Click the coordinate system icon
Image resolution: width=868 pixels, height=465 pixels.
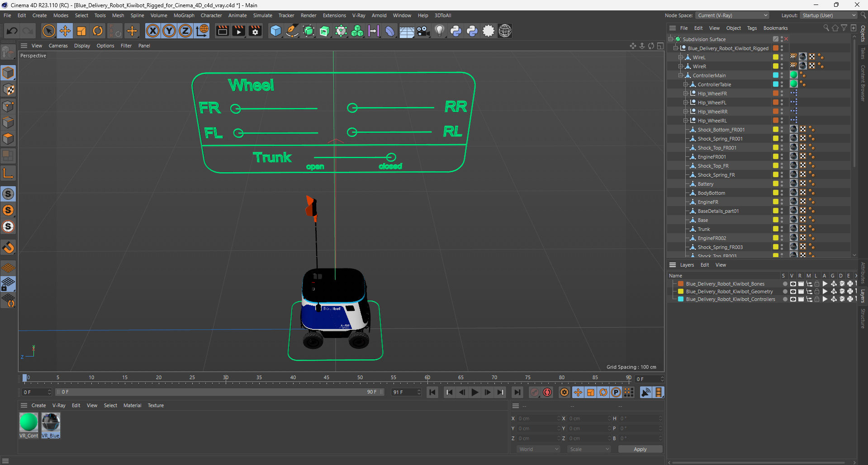click(x=202, y=31)
